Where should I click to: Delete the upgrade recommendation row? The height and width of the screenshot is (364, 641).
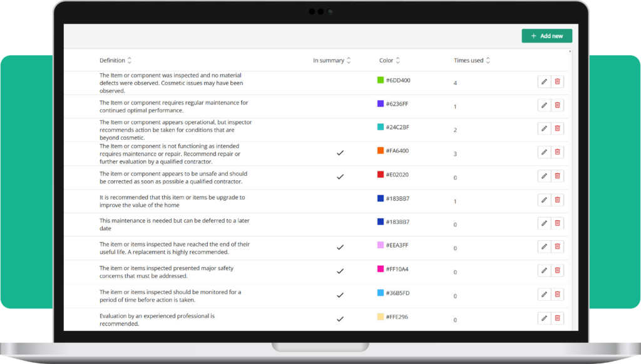coord(557,200)
